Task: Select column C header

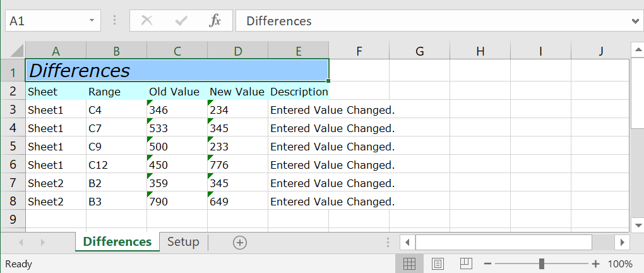Action: point(177,51)
